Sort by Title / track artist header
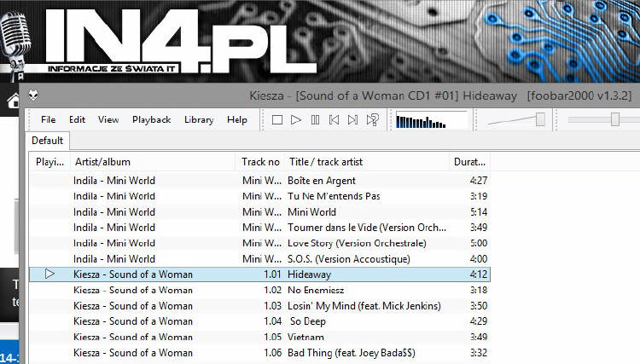Image resolution: width=640 pixels, height=364 pixels. point(367,162)
